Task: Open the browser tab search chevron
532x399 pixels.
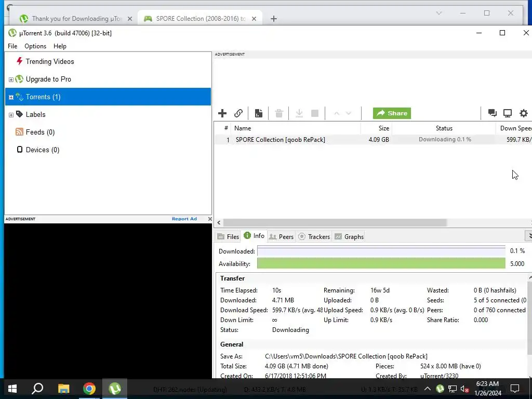Action: point(438,13)
